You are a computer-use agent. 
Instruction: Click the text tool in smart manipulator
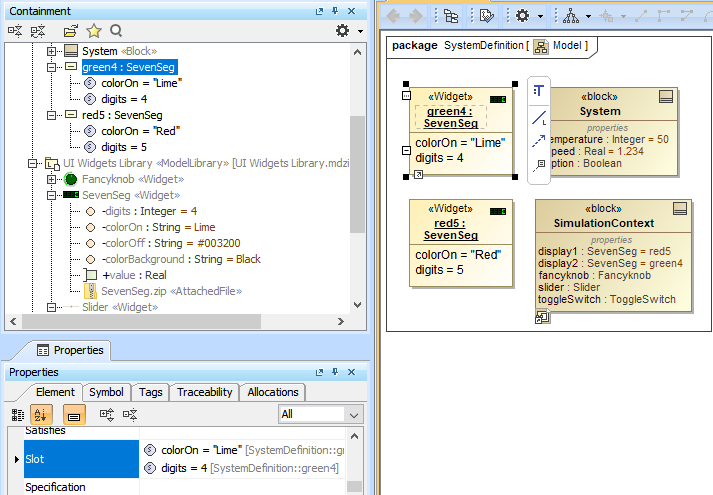click(x=538, y=91)
